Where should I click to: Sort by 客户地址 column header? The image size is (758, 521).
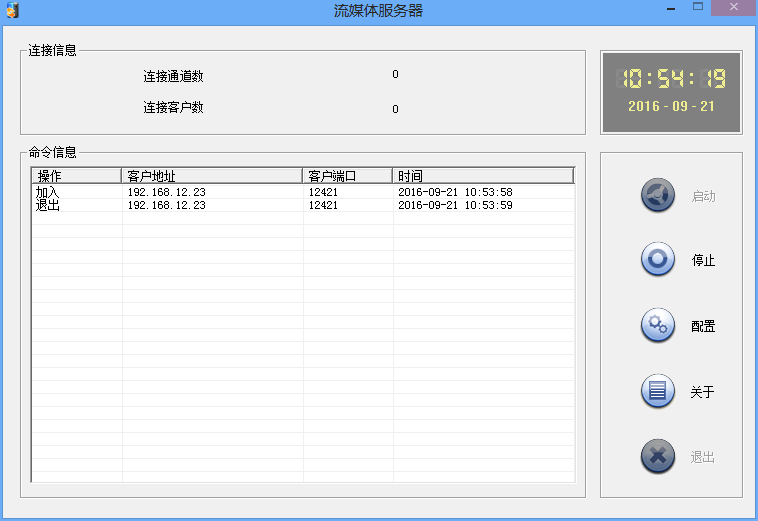coord(212,175)
